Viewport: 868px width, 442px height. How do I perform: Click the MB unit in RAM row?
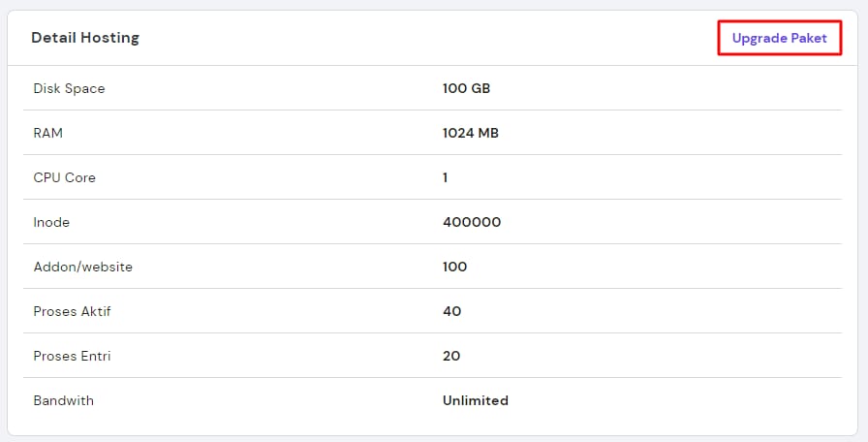[x=487, y=133]
